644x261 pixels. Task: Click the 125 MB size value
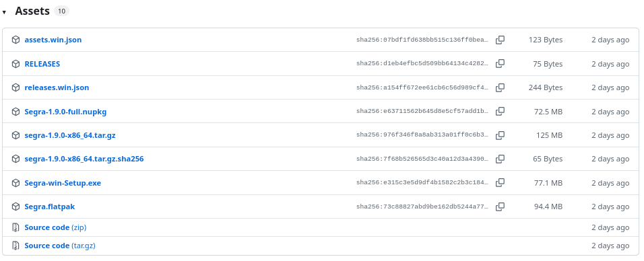click(550, 135)
